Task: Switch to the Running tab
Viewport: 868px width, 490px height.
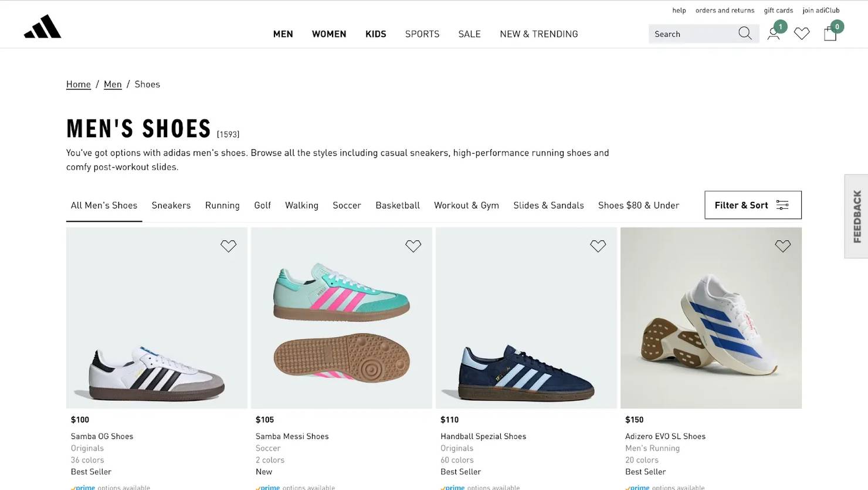Action: (x=222, y=205)
